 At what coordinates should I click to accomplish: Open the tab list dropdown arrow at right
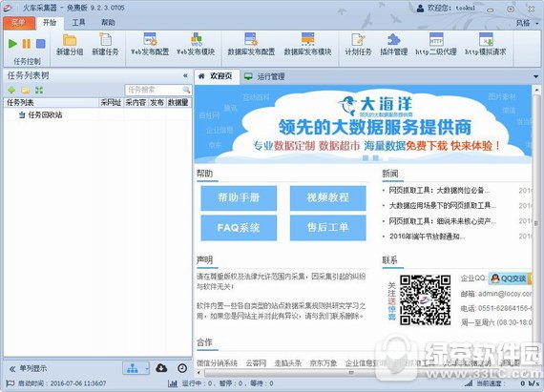coord(536,76)
